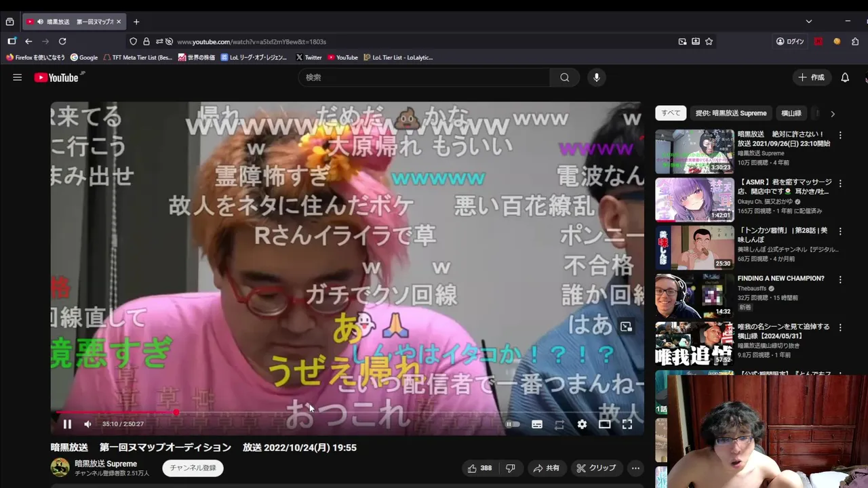Mute the tab via its speaker icon
Screen dimensions: 868x488
[41, 22]
